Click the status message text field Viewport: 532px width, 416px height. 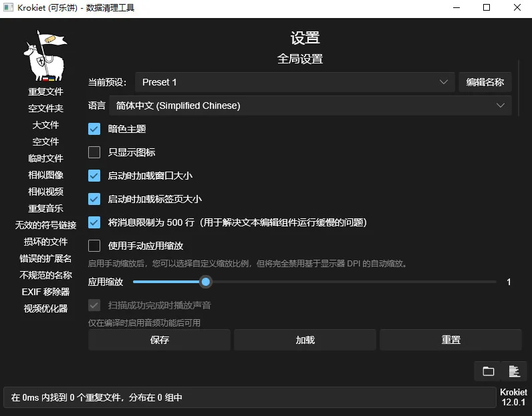pyautogui.click(x=250, y=397)
